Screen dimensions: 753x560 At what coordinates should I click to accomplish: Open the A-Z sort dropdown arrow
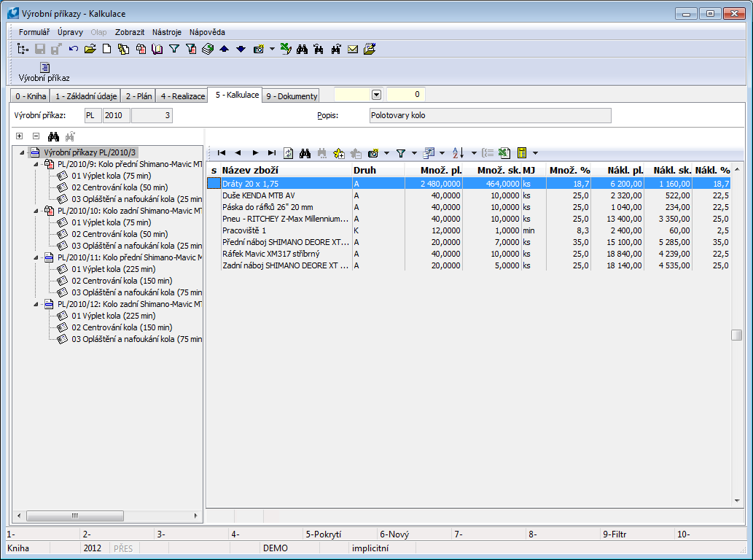tap(474, 153)
